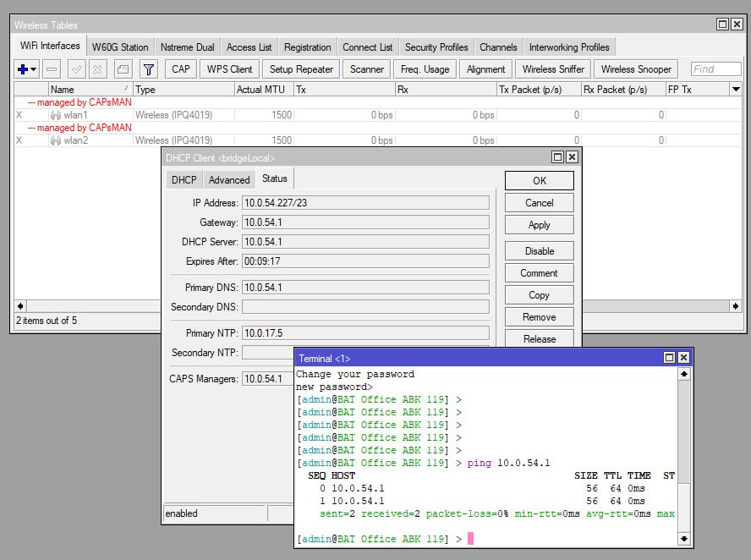This screenshot has height=560, width=751.
Task: Open the column chooser dropdown in table header
Action: [x=736, y=89]
